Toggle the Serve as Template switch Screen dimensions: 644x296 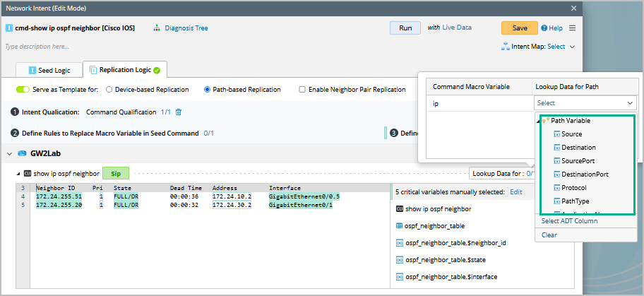[x=23, y=90]
